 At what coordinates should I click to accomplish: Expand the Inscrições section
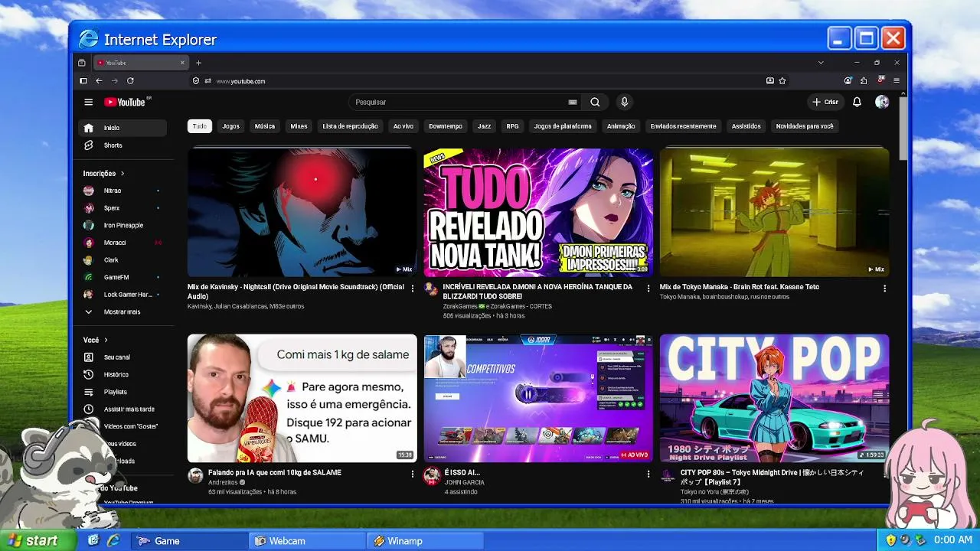104,174
